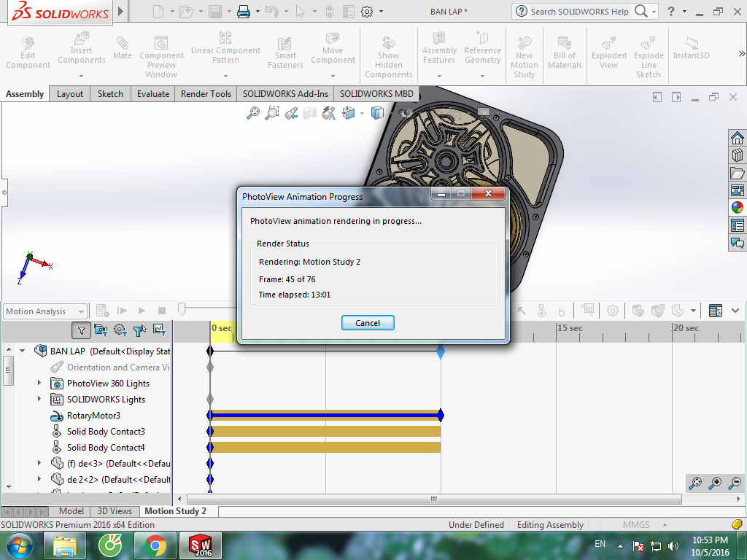
Task: Click Smart Fasteners tool
Action: (285, 52)
